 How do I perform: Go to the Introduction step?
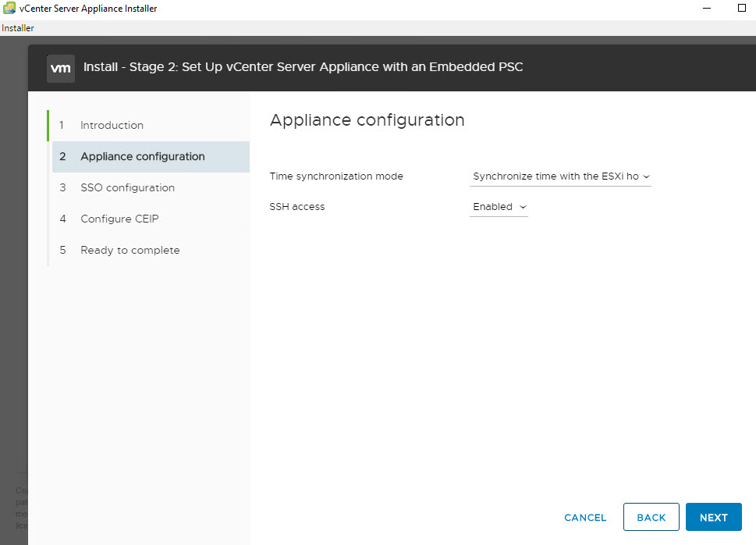tap(112, 125)
